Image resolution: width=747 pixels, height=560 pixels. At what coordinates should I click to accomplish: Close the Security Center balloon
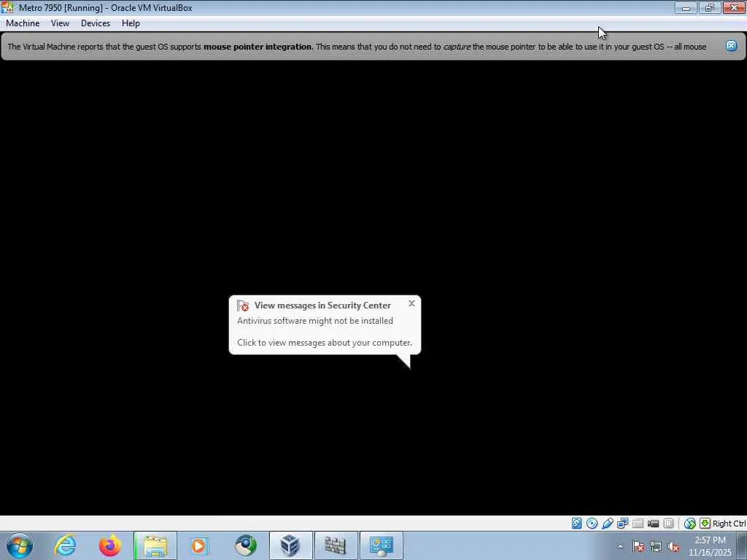click(x=411, y=303)
